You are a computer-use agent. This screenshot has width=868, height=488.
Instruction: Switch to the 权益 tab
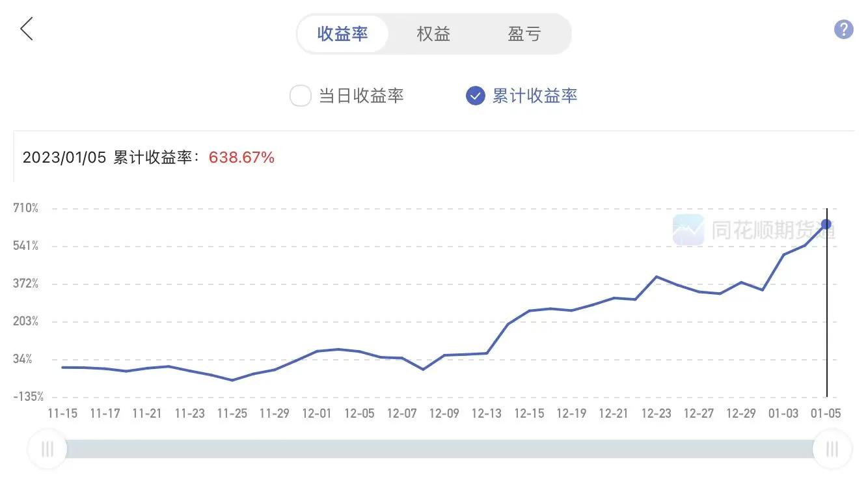point(434,34)
